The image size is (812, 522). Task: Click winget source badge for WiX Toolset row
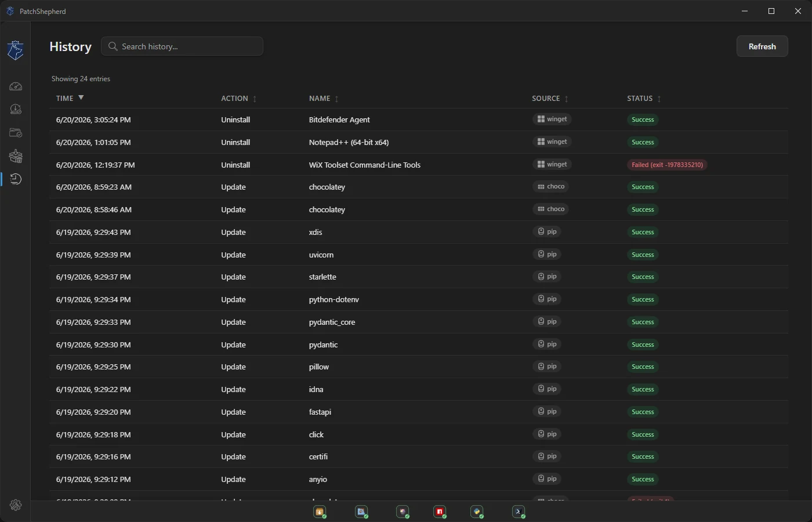552,164
